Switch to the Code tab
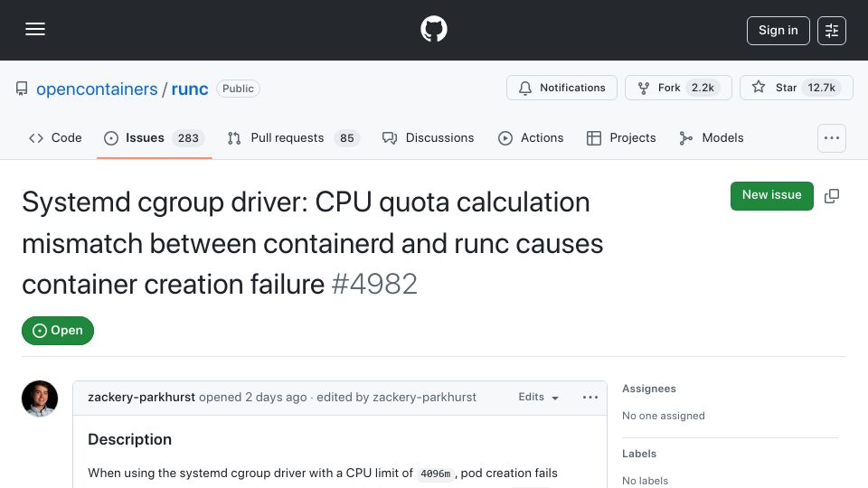 (55, 137)
